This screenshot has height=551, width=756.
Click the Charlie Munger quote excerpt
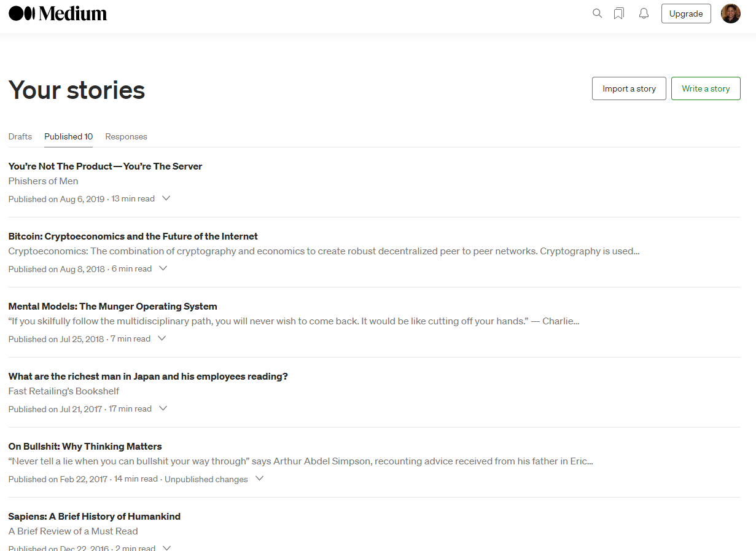pyautogui.click(x=294, y=321)
